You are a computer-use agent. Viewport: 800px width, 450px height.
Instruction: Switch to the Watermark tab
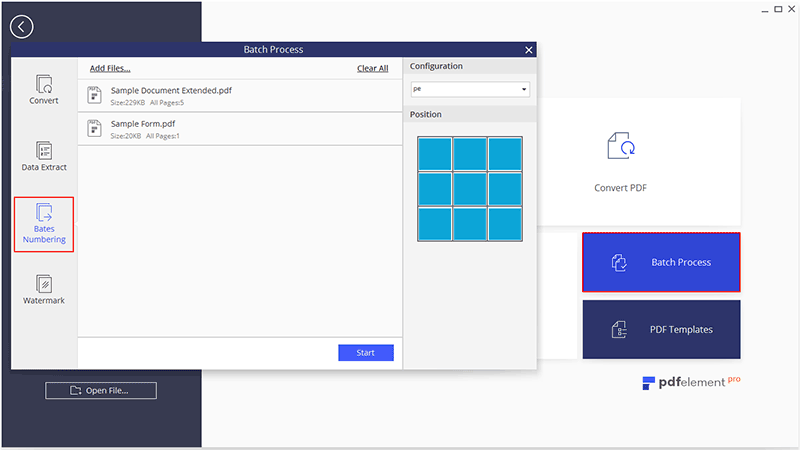[44, 290]
